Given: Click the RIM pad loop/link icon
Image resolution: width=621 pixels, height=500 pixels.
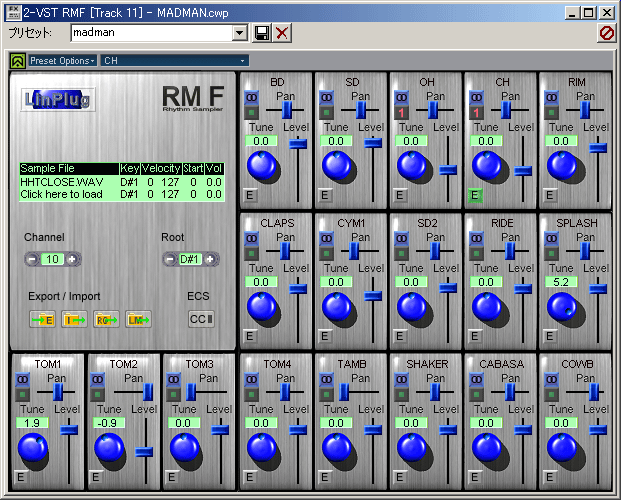Looking at the screenshot, I should (551, 97).
